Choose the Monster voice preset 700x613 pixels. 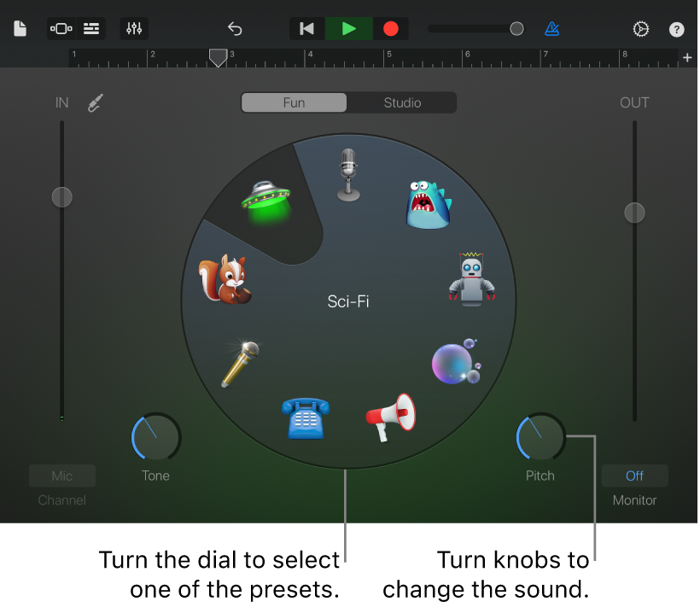pyautogui.click(x=427, y=205)
